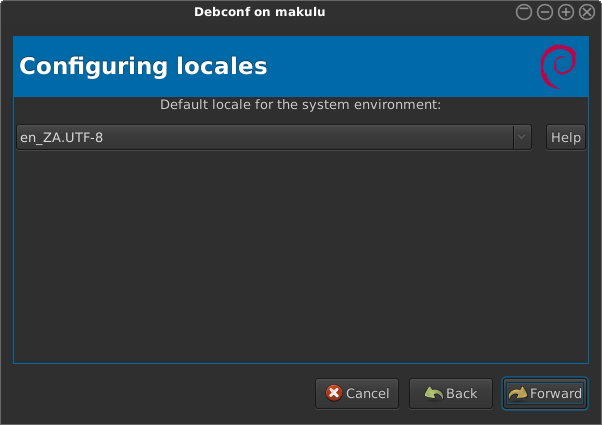This screenshot has width=602, height=425.
Task: Click the red X icon on Cancel
Action: tap(334, 393)
